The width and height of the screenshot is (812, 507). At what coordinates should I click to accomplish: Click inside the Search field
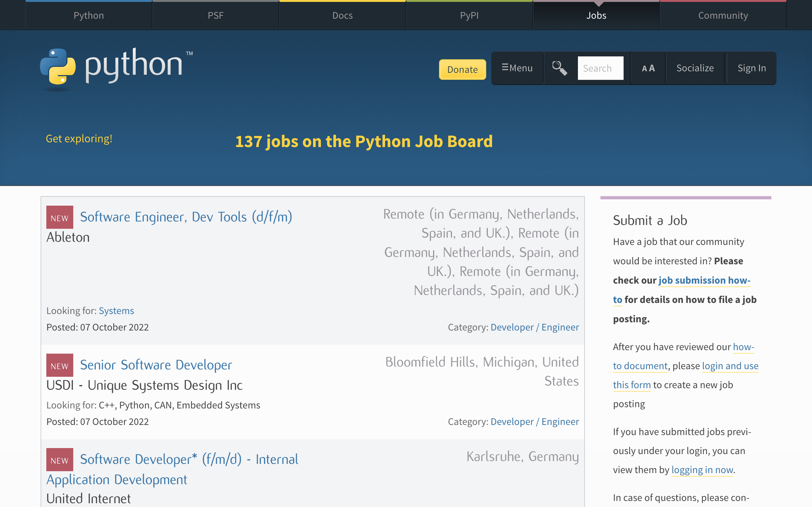(x=600, y=68)
